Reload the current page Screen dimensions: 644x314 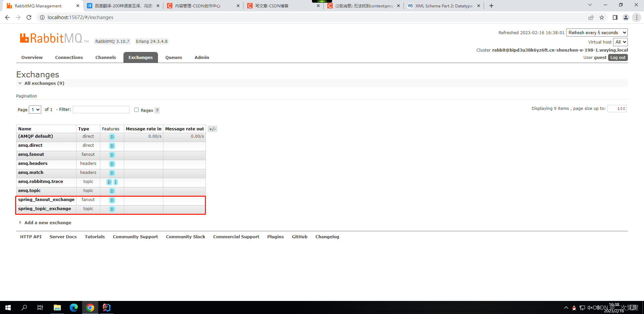click(29, 17)
